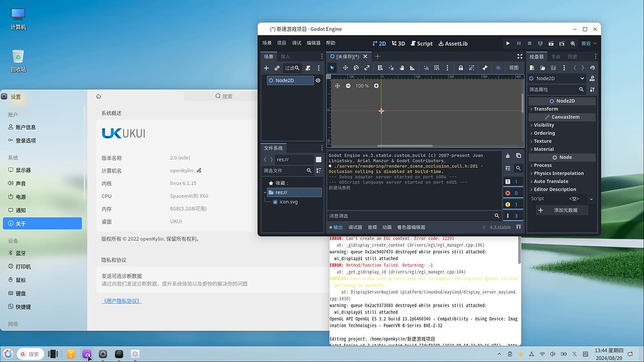Select the Pan Mode hand tool

402,68
